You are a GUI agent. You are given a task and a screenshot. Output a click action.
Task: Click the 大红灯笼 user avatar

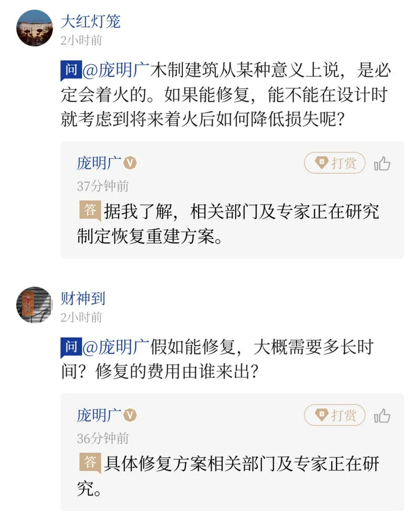point(34,28)
